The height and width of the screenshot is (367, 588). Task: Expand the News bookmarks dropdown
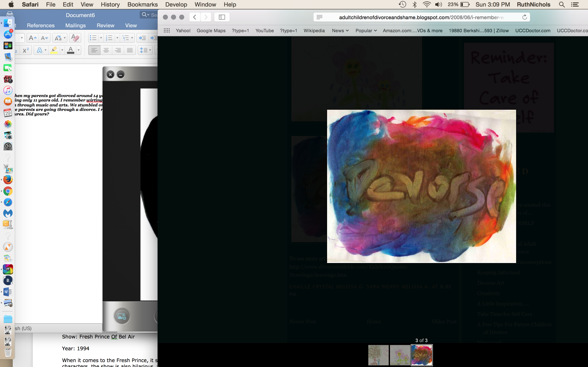tap(340, 31)
